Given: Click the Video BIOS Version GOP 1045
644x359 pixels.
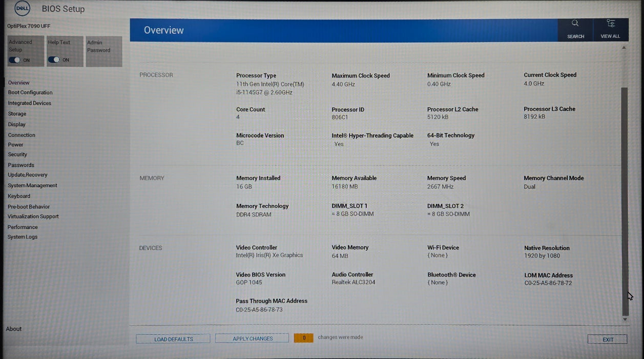Looking at the screenshot, I should pyautogui.click(x=249, y=283).
